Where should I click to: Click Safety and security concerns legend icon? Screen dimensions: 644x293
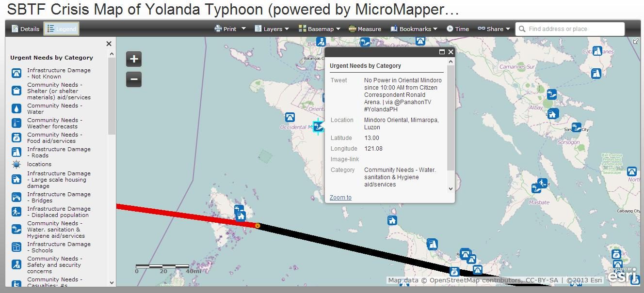click(x=16, y=265)
